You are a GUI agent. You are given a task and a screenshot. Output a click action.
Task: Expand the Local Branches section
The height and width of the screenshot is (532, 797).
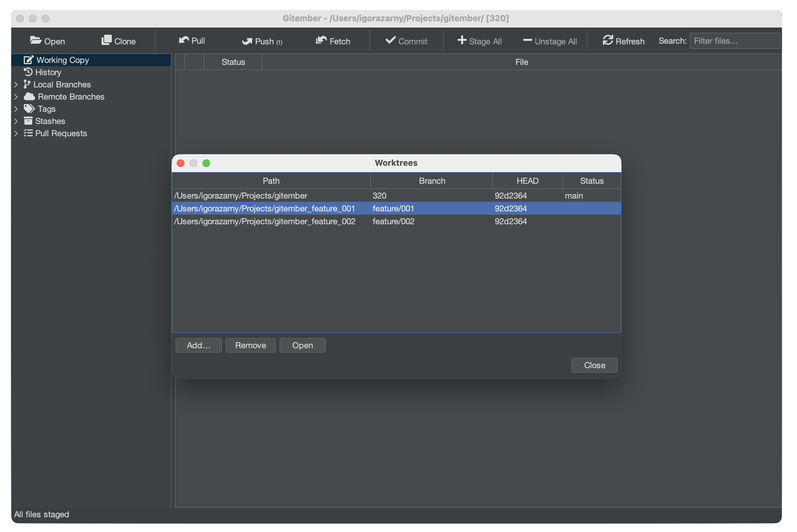click(x=16, y=84)
